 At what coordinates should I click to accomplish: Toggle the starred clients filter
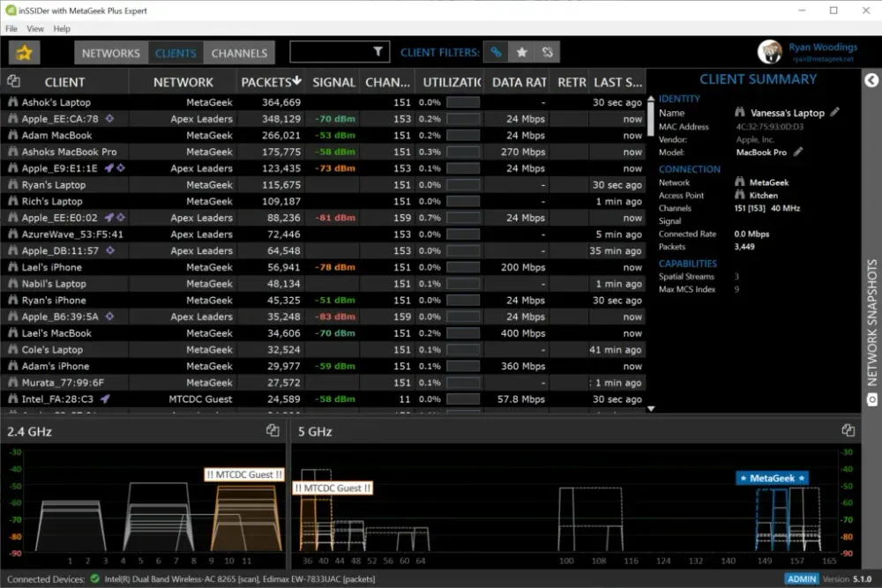(x=521, y=52)
